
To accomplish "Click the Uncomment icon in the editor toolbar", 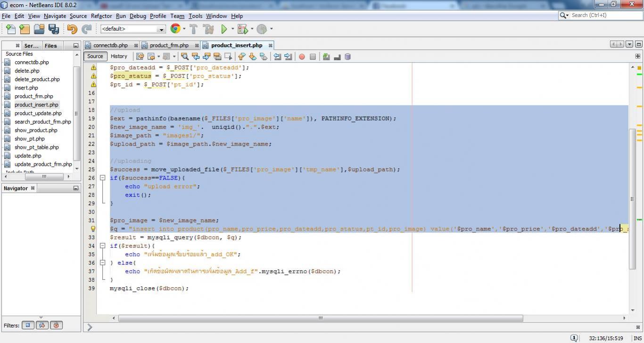I will [x=337, y=57].
